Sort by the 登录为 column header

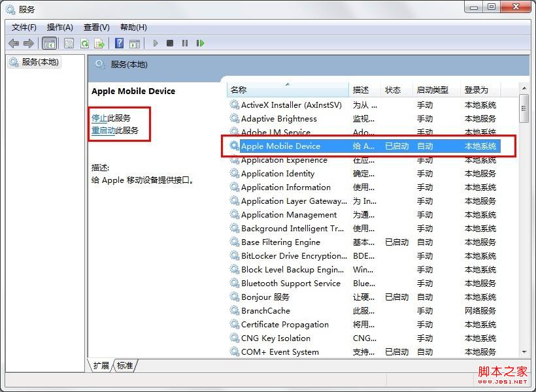480,90
